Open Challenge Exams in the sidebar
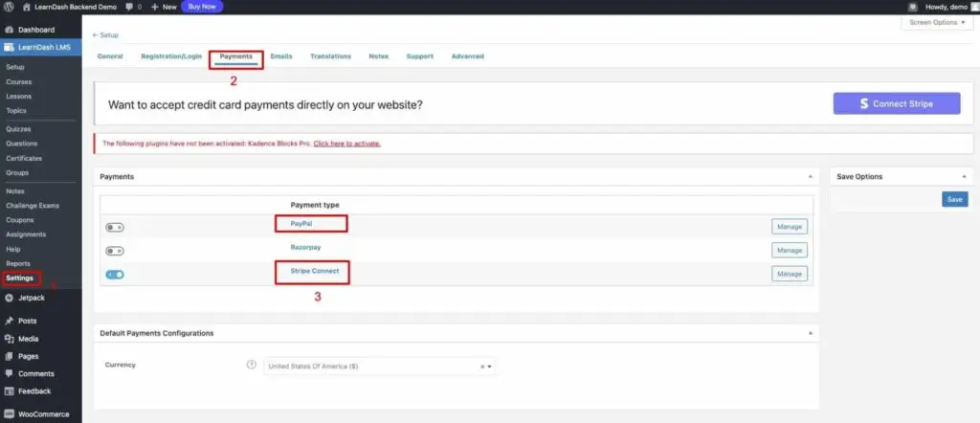The width and height of the screenshot is (980, 423). [33, 206]
